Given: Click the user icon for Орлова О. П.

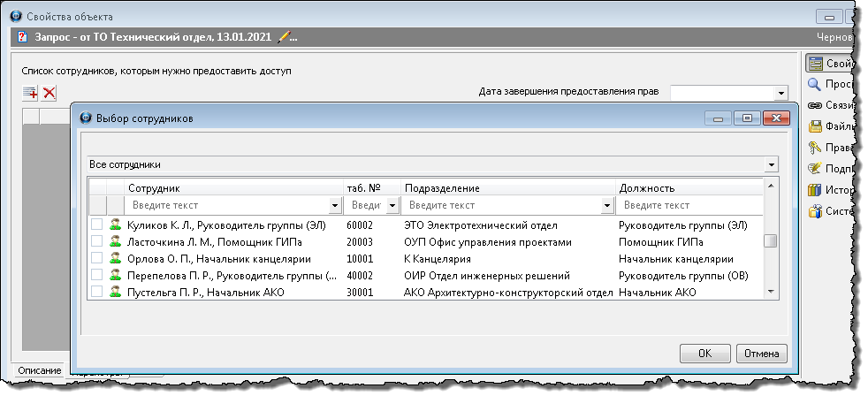Looking at the screenshot, I should [x=115, y=259].
